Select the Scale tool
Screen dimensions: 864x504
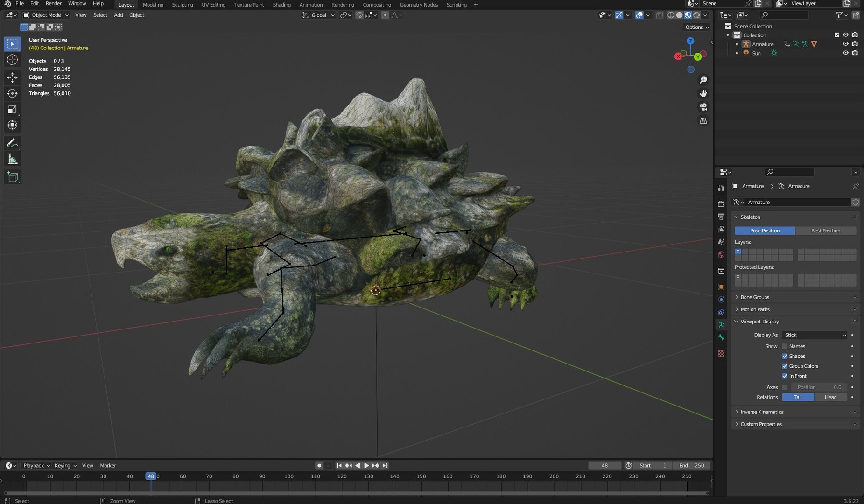tap(13, 109)
